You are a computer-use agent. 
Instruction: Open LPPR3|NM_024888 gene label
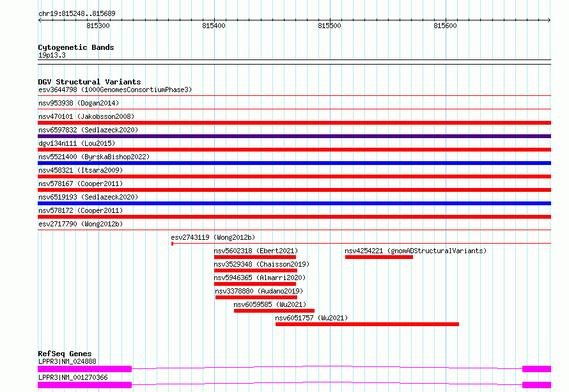(68, 361)
